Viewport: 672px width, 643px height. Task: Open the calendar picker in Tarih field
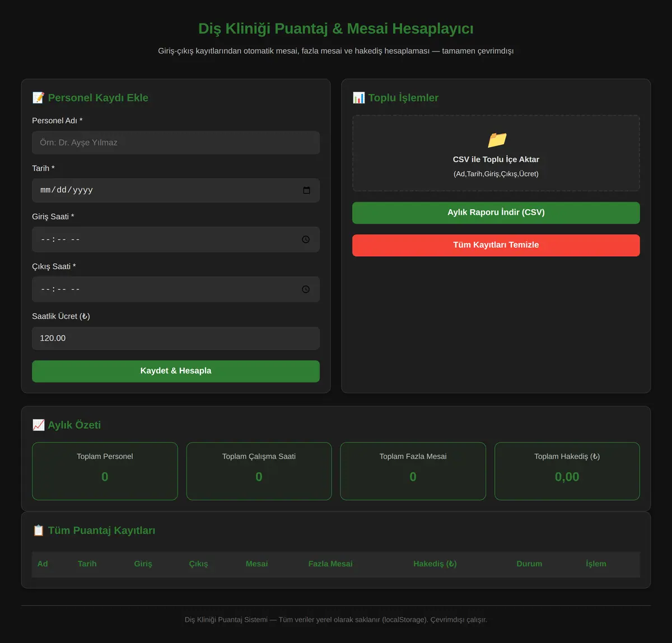pos(306,190)
